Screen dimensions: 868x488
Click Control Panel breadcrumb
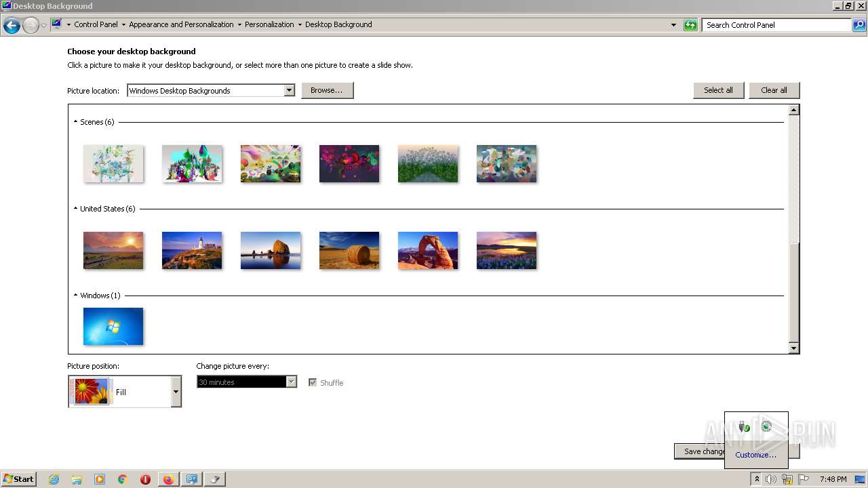click(x=96, y=24)
